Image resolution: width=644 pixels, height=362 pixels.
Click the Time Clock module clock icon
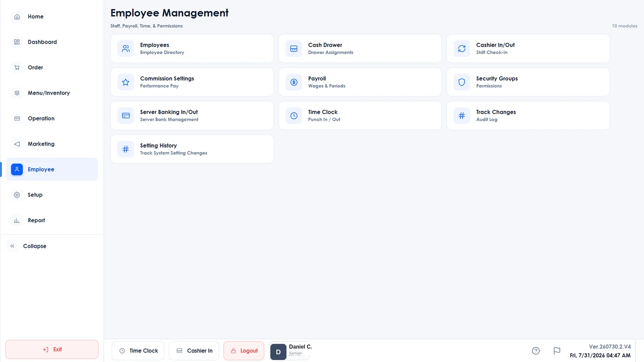tap(294, 116)
